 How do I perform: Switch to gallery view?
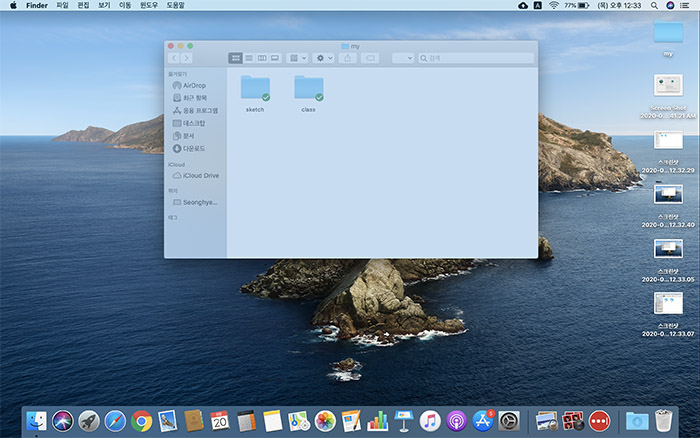[x=275, y=58]
